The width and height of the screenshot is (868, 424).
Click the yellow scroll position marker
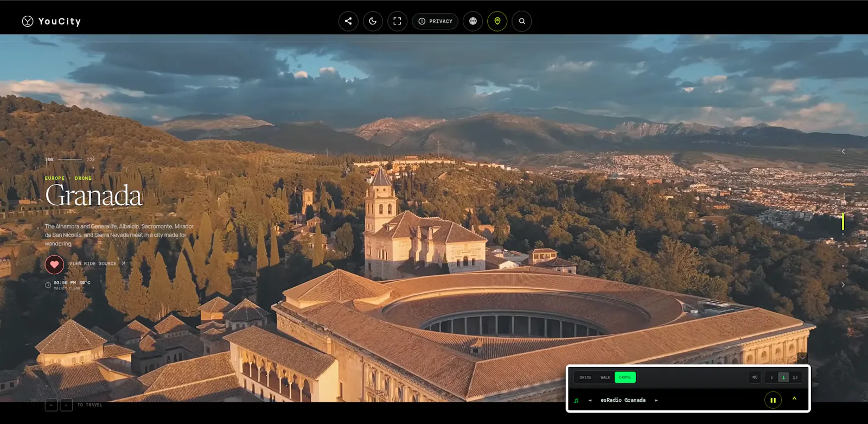point(843,222)
